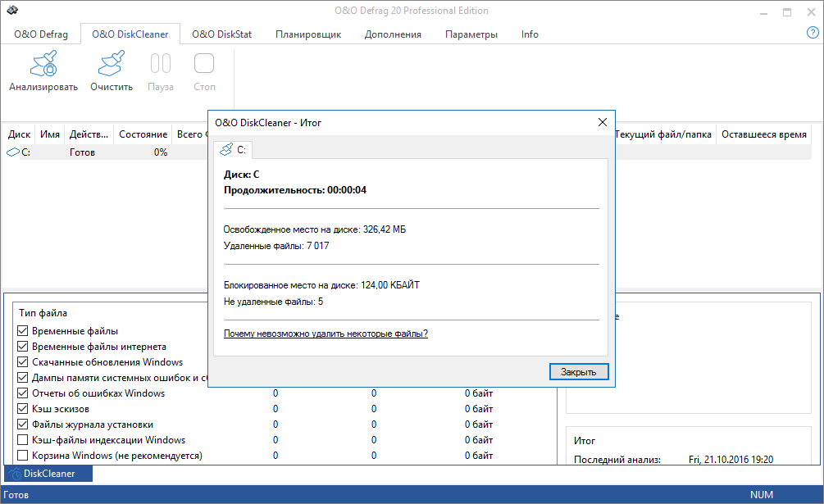The height and width of the screenshot is (504, 824).
Task: Start cleaning with the Очистить tool
Action: click(x=112, y=71)
